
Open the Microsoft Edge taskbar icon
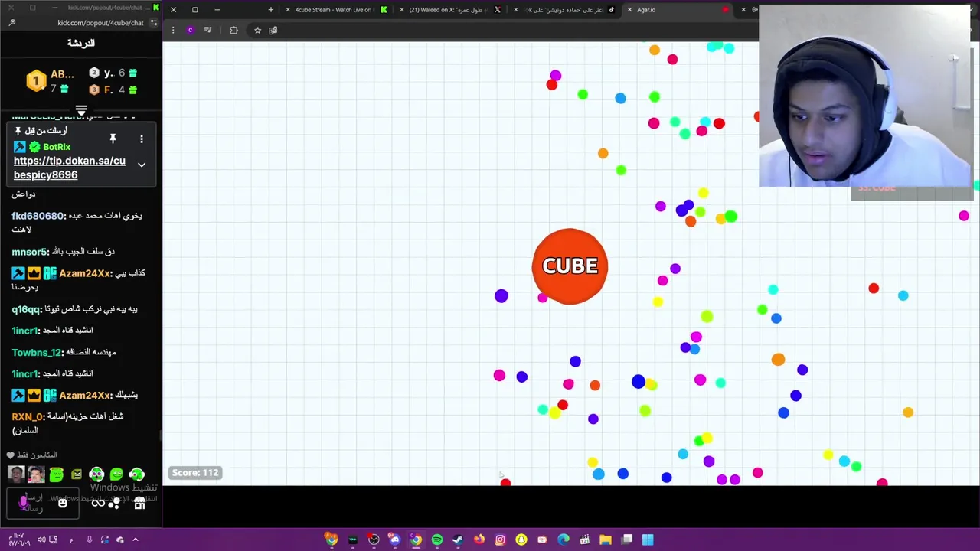(563, 540)
